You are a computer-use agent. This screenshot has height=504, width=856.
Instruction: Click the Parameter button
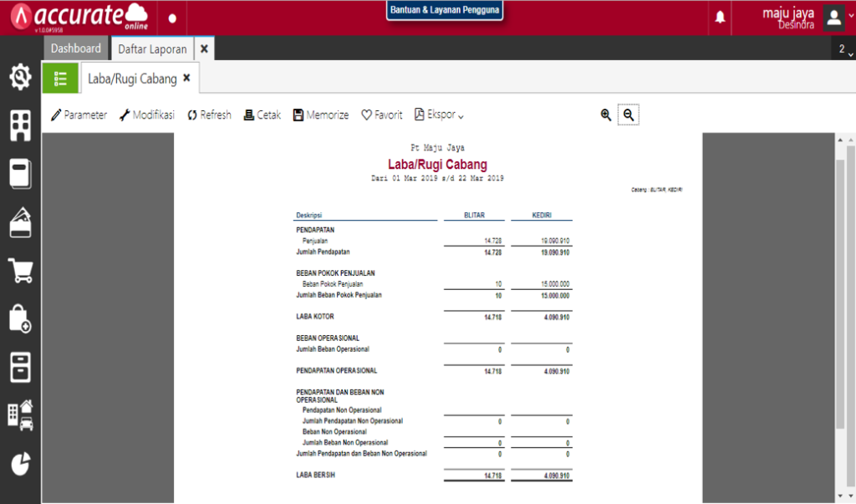(79, 115)
